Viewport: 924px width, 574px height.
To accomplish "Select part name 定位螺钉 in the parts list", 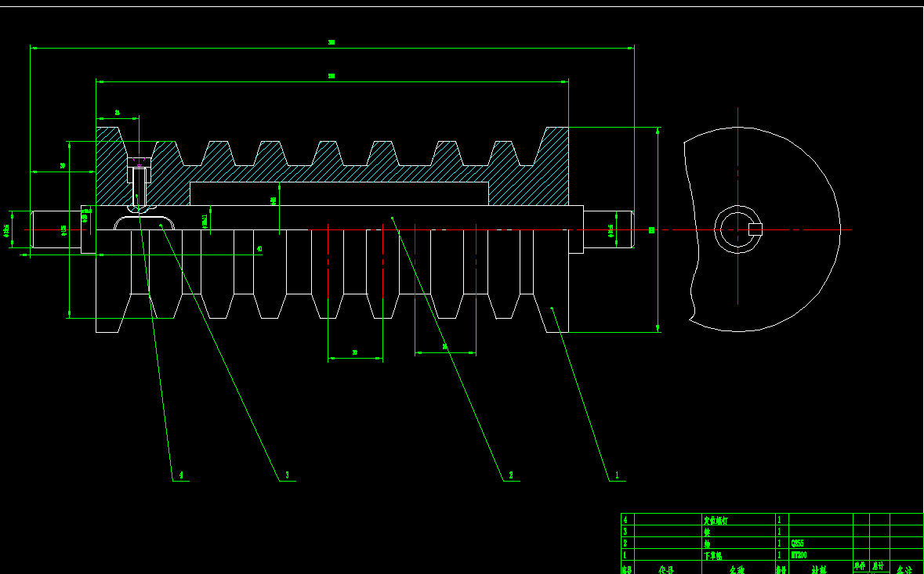I will [x=716, y=521].
